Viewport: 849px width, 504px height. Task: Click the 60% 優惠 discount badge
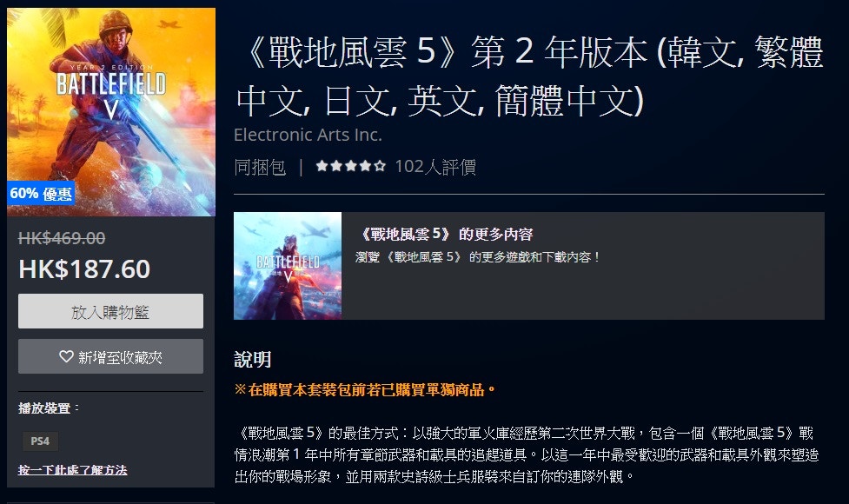point(41,193)
